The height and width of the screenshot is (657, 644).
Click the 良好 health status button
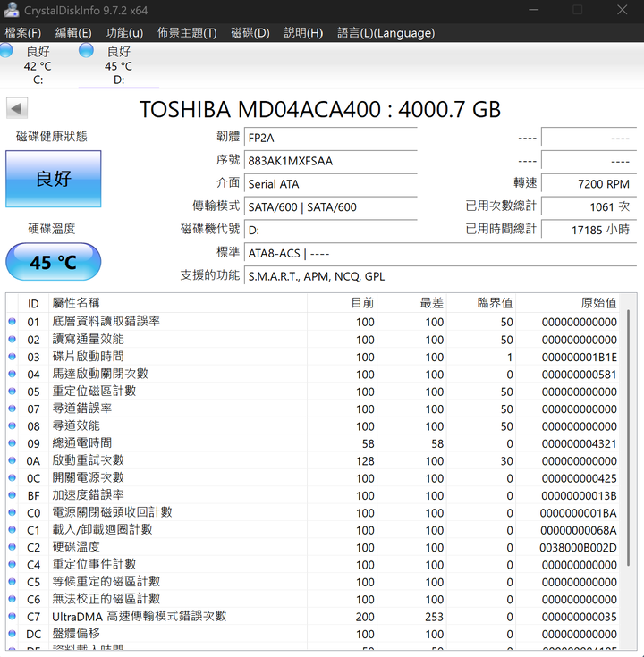tap(54, 179)
